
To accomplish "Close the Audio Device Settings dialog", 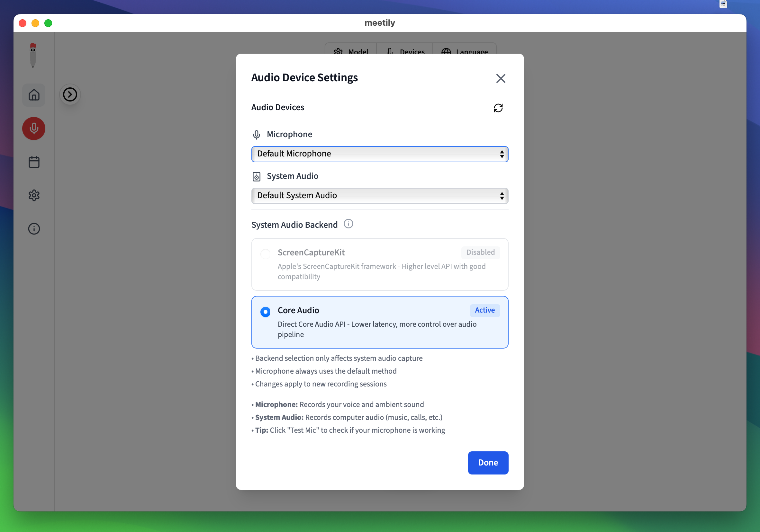I will click(x=501, y=78).
